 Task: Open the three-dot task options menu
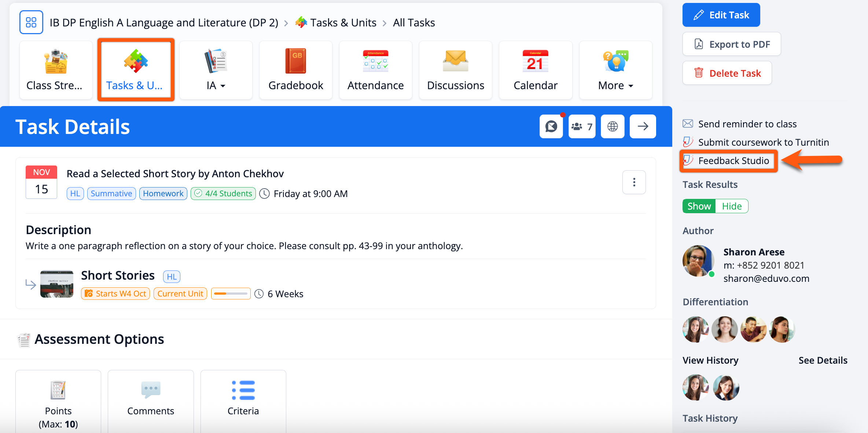634,182
